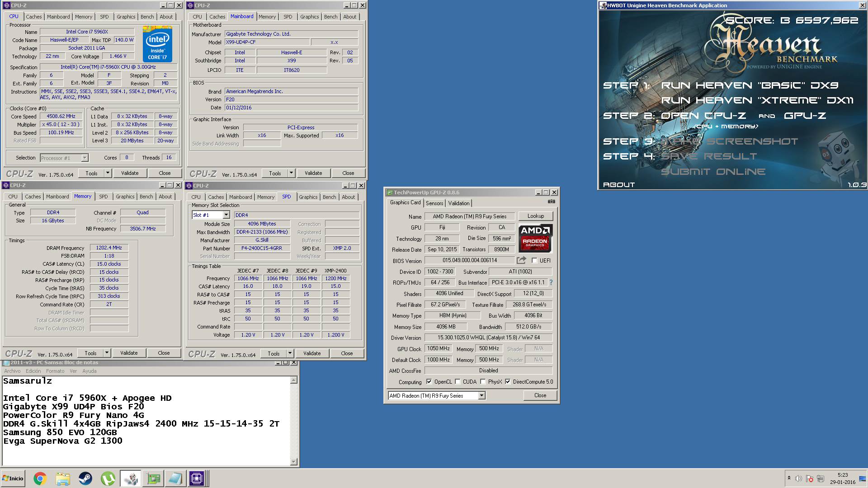Switch to Validation tab in GPU-Z
Screen dimensions: 868x488
459,203
